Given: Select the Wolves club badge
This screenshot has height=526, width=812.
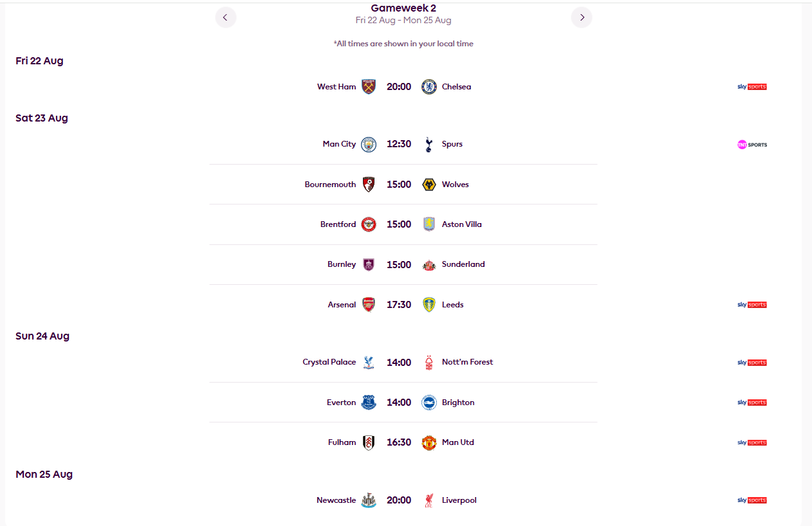Looking at the screenshot, I should point(429,185).
